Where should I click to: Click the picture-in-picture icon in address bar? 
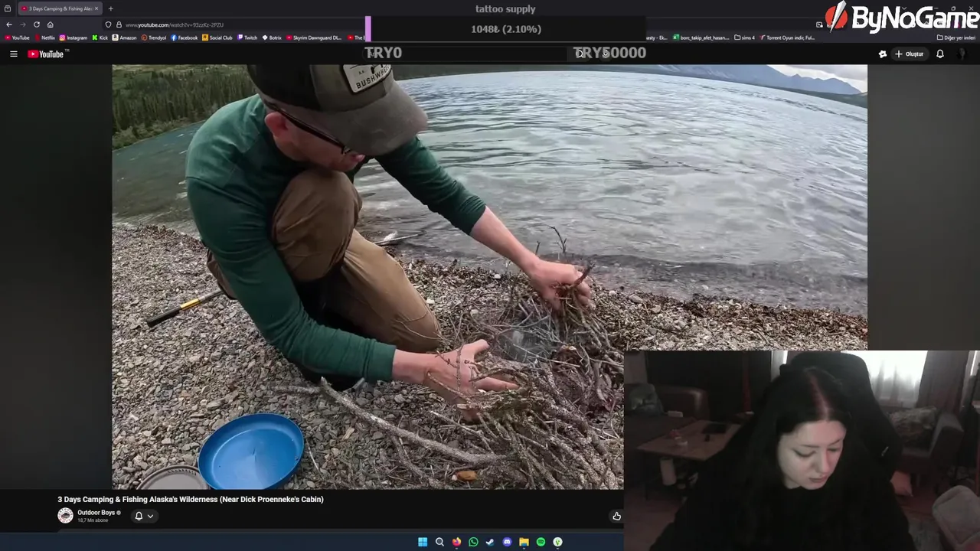[819, 24]
